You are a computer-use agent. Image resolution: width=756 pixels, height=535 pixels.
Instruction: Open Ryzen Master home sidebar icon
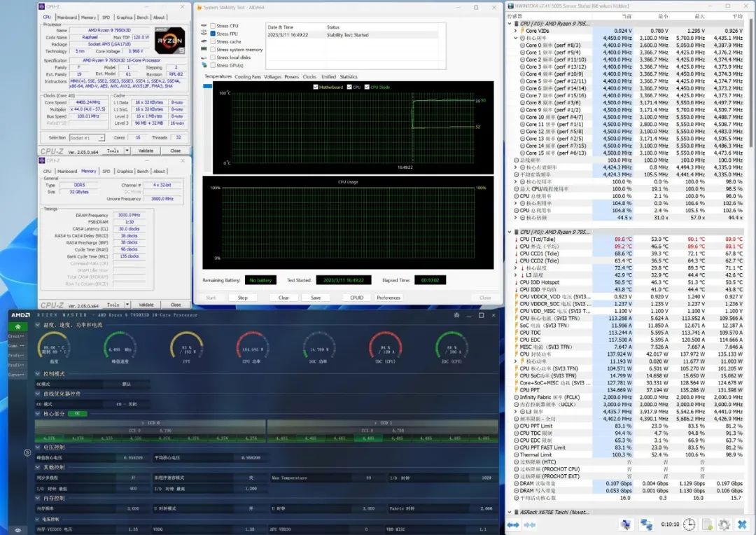tap(17, 326)
